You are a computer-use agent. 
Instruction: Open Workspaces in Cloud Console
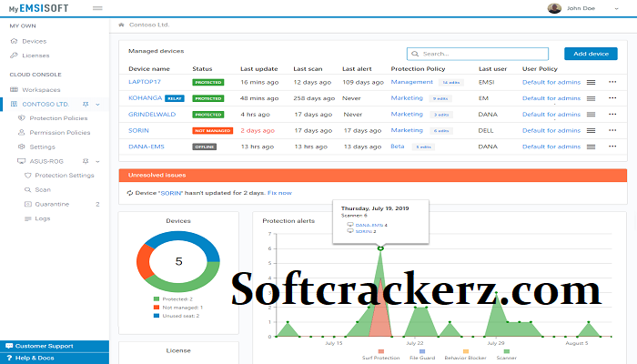click(x=41, y=90)
